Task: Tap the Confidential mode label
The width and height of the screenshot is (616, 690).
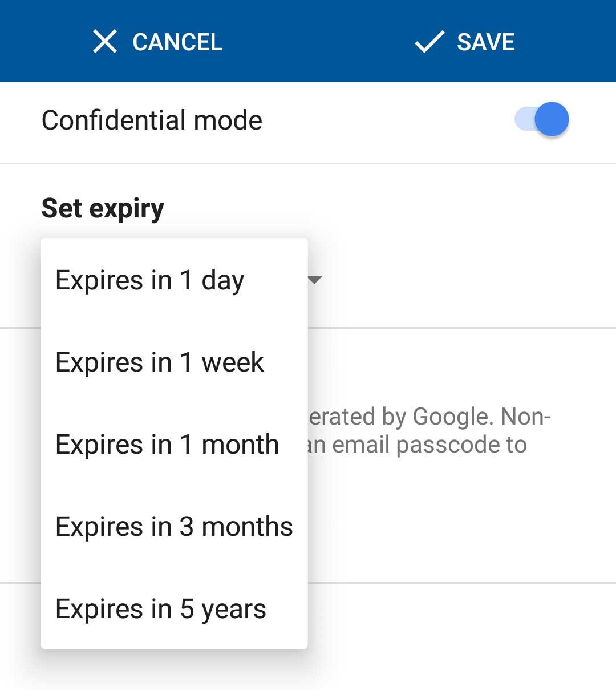Action: pyautogui.click(x=152, y=120)
